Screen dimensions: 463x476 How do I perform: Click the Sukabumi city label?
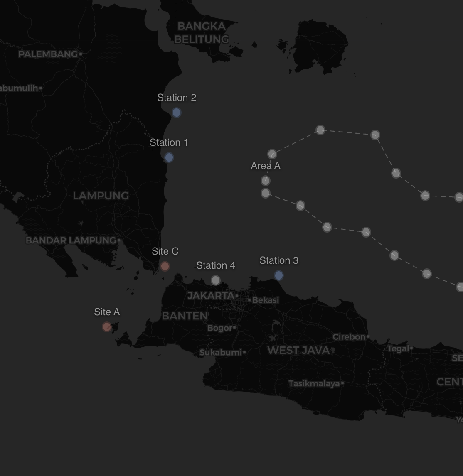pyautogui.click(x=221, y=353)
